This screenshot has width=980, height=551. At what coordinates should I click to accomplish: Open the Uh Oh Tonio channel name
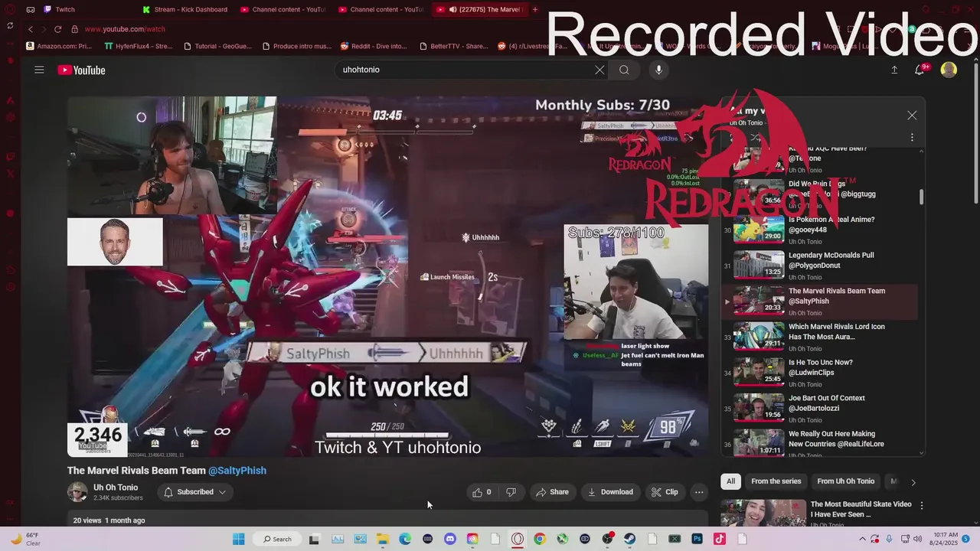coord(116,487)
